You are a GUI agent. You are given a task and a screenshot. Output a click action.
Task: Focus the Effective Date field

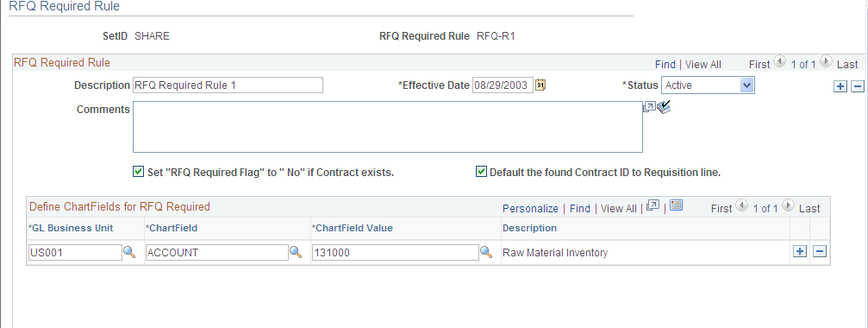tap(503, 85)
